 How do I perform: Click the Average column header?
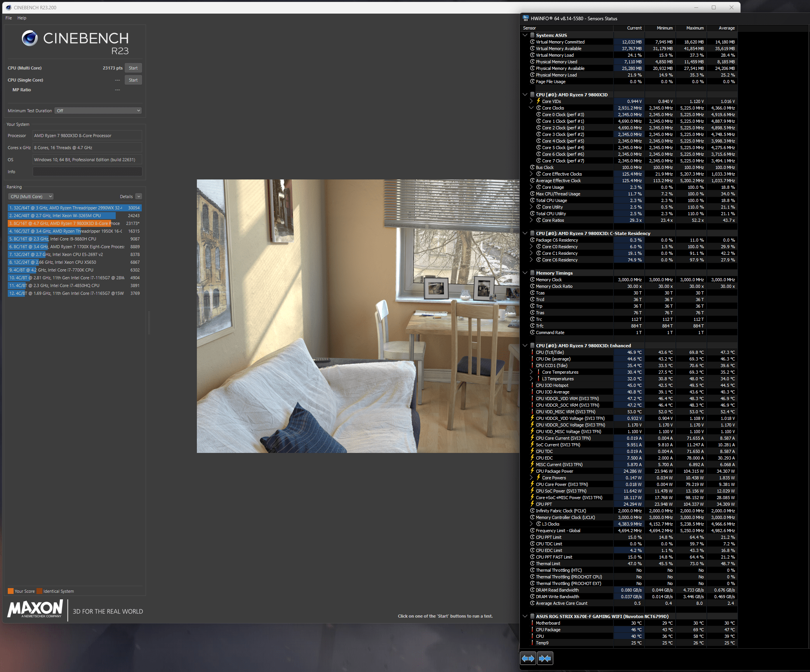point(722,28)
